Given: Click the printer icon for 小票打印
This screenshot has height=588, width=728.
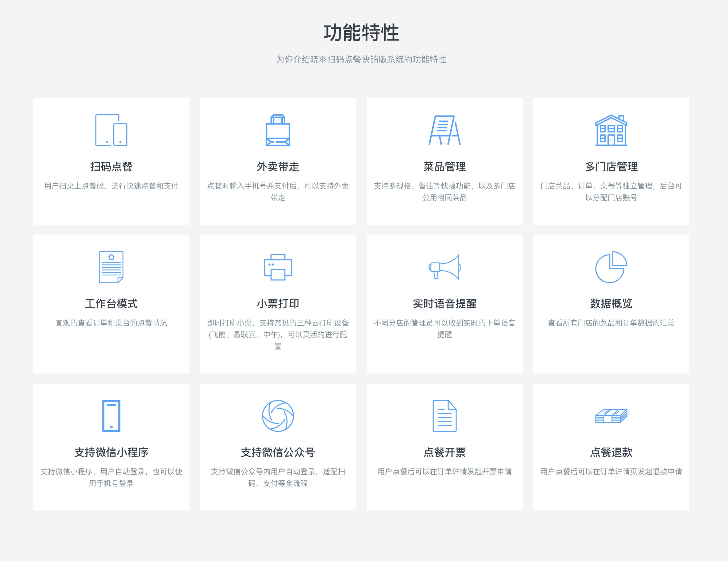Looking at the screenshot, I should click(x=278, y=267).
